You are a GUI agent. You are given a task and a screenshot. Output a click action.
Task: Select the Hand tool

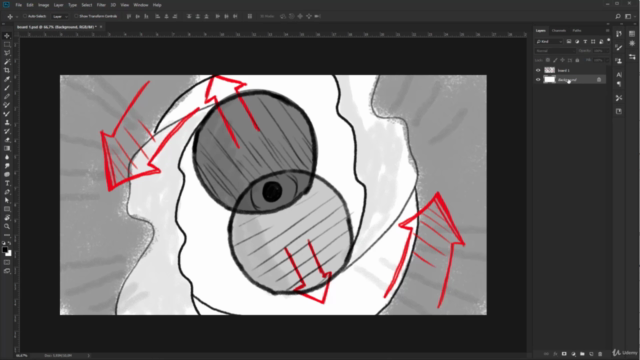pos(7,218)
